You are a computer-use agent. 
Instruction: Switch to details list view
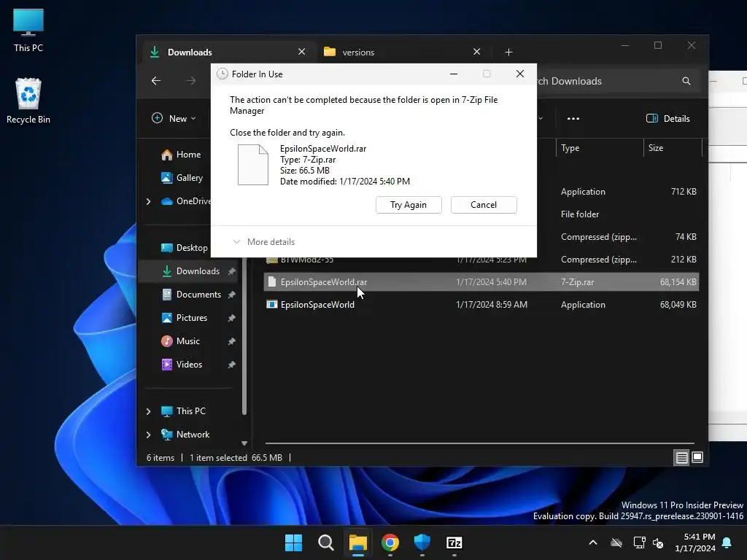tap(682, 458)
